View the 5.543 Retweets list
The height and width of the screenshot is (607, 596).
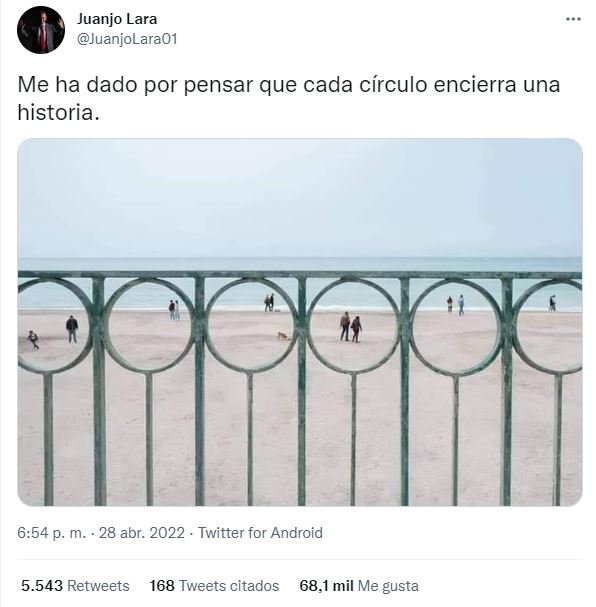click(75, 586)
